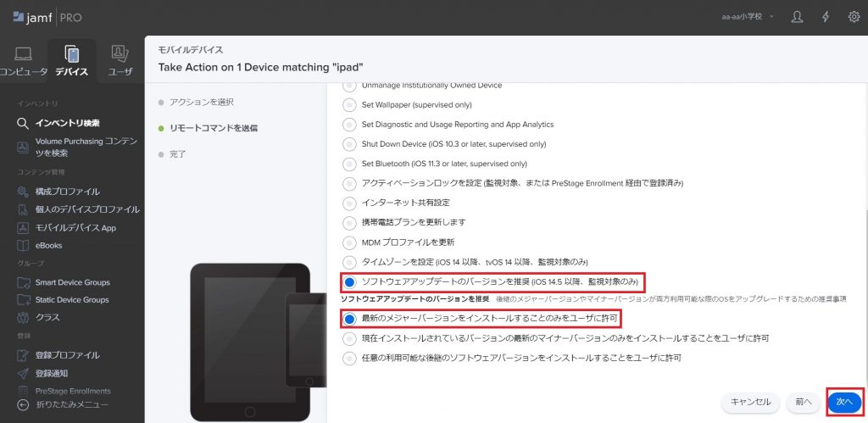868x423 pixels.
Task: Click the キャンセル button
Action: pyautogui.click(x=751, y=403)
